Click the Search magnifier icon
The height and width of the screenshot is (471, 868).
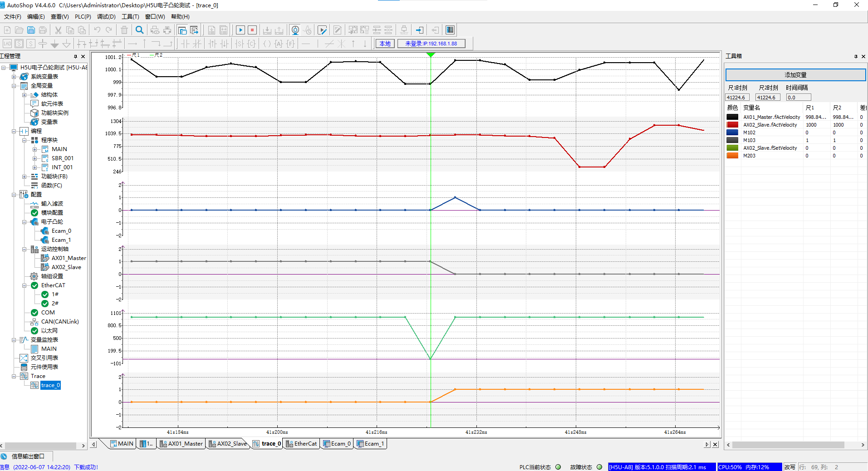tap(140, 30)
